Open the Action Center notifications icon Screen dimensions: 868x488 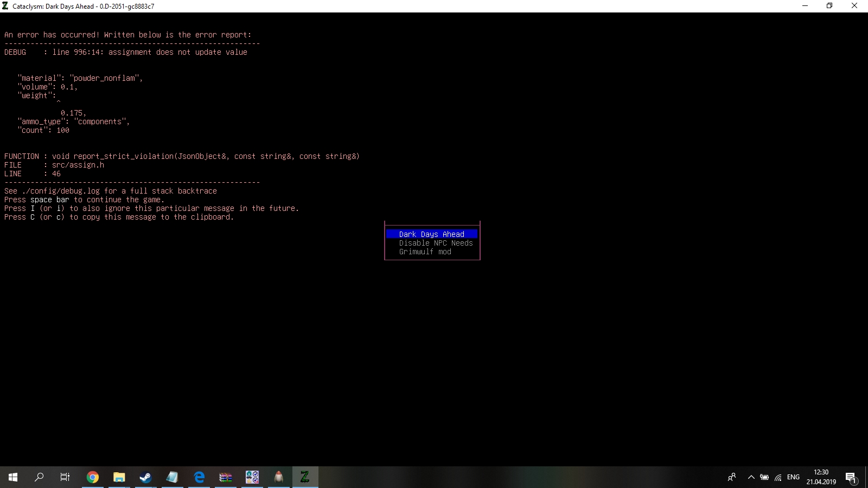click(851, 477)
